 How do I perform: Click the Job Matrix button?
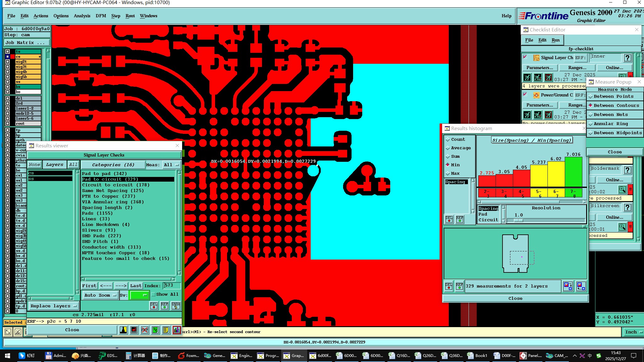(27, 43)
